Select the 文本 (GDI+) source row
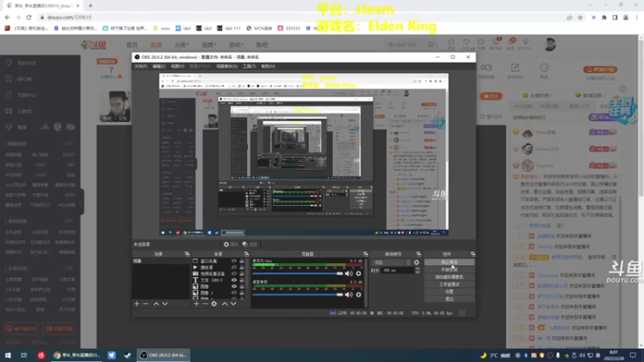This screenshot has height=362, width=644. pyautogui.click(x=218, y=280)
